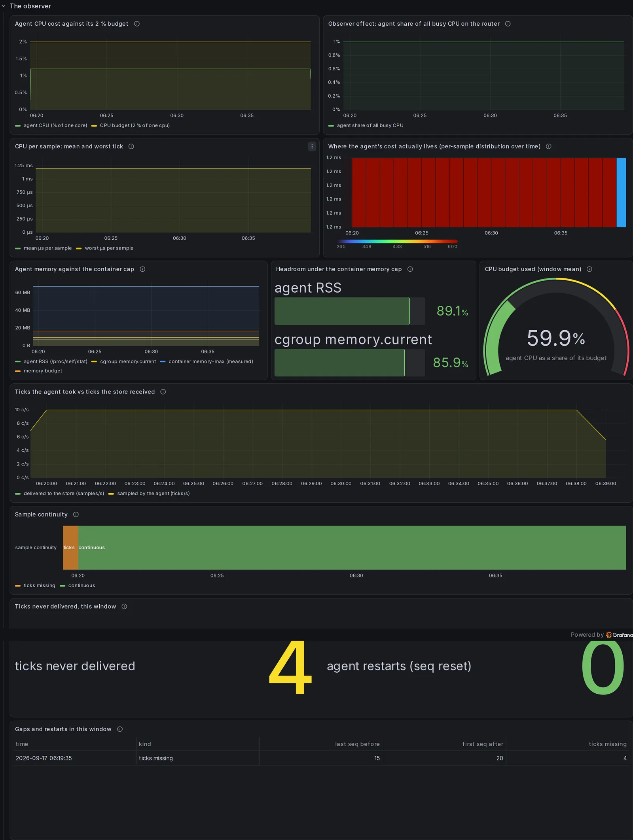The height and width of the screenshot is (840, 633).
Task: Sort table by time column header
Action: click(x=22, y=744)
